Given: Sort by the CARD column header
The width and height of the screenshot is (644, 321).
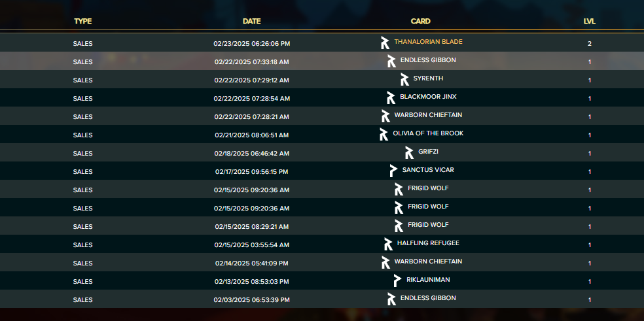Looking at the screenshot, I should [x=421, y=22].
